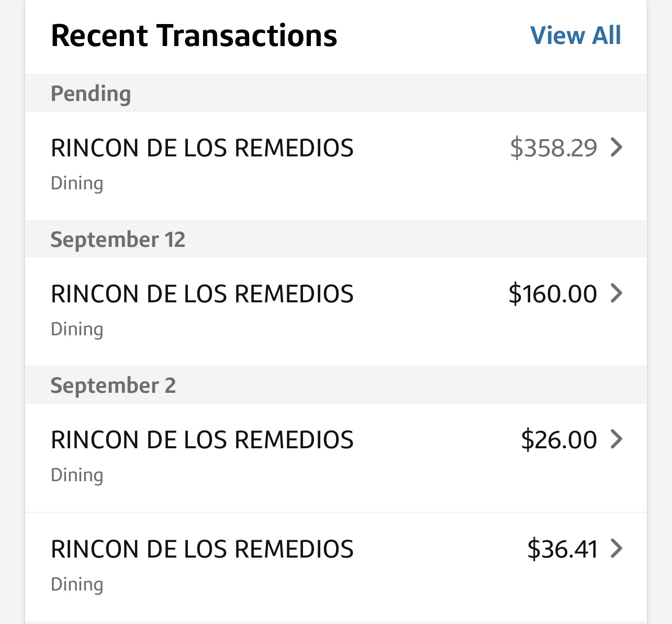Click the September 2 date header
The image size is (672, 624).
click(x=113, y=385)
